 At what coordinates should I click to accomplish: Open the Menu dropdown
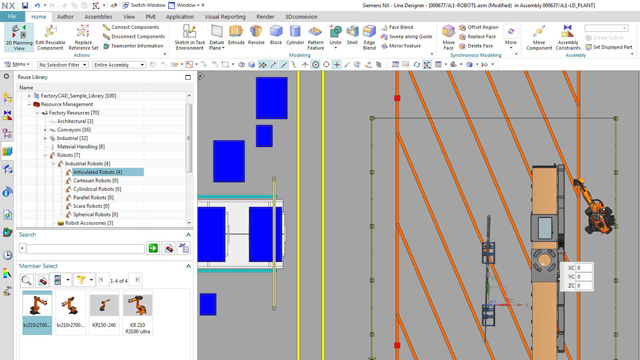(x=17, y=64)
